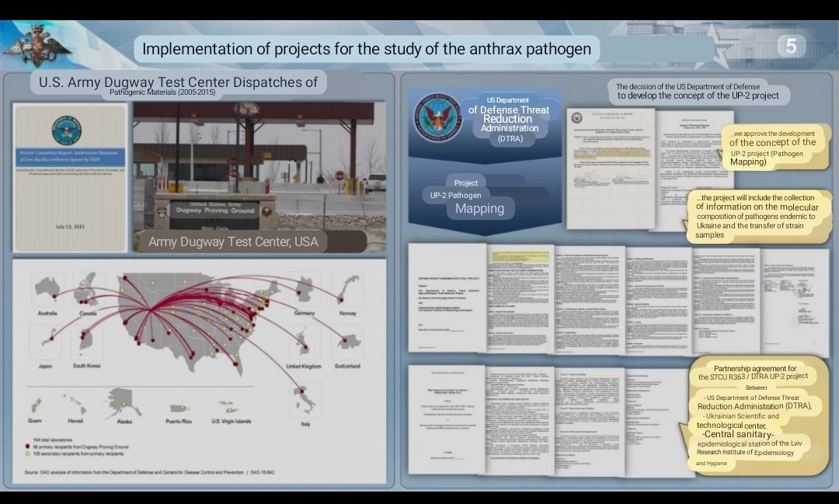This screenshot has height=504, width=839.
Task: Click the 'Mapping' label in the blue banner
Action: coord(480,209)
